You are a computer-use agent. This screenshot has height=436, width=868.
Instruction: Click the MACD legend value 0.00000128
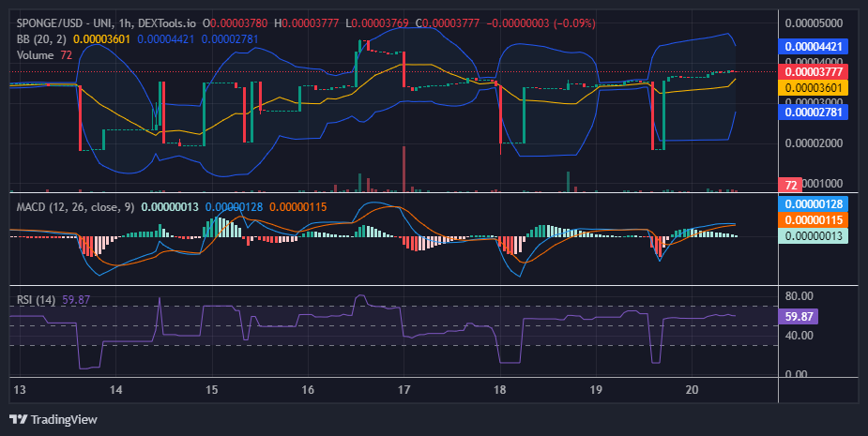click(x=235, y=207)
